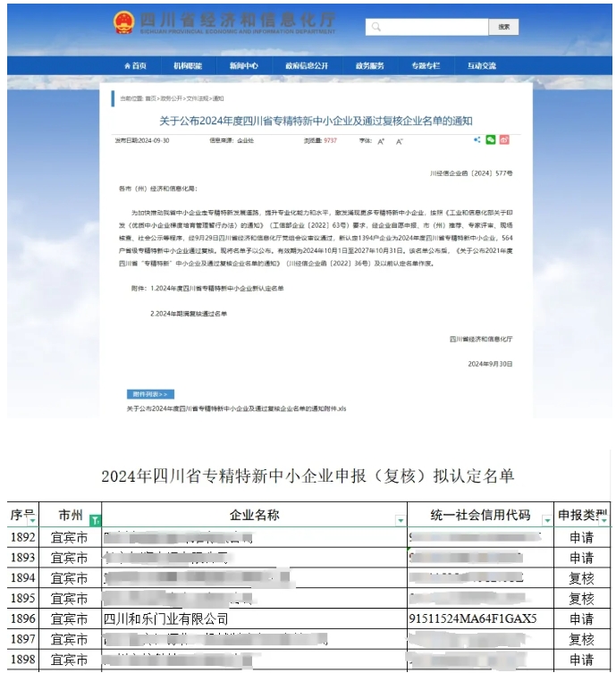Open active filter dropdown on 市州 column
Screen dimensions: 616x673
95,520
